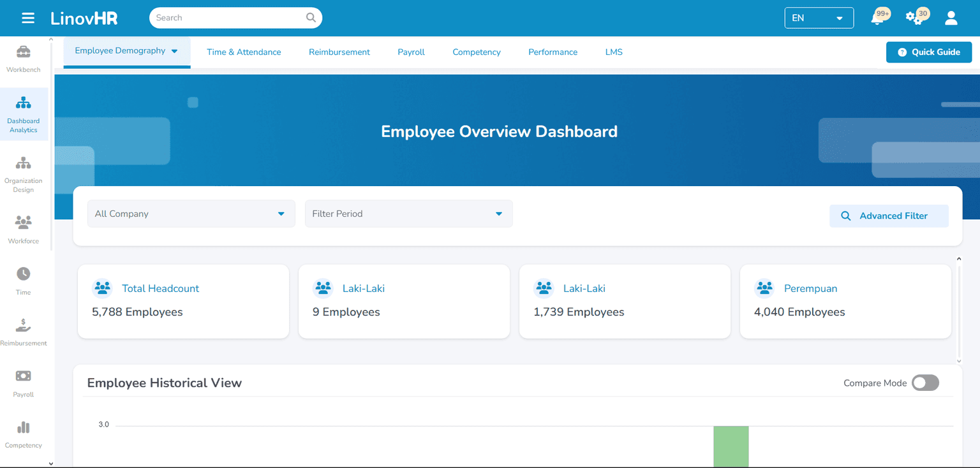
Task: Open Reimbursement in the sidebar
Action: pos(24,332)
